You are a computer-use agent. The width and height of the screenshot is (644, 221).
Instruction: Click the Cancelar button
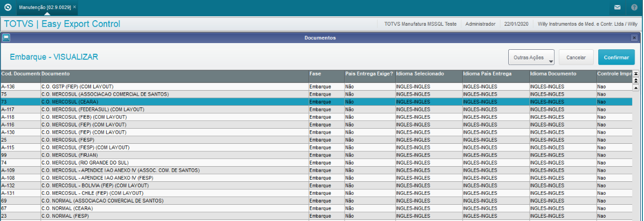pyautogui.click(x=576, y=58)
